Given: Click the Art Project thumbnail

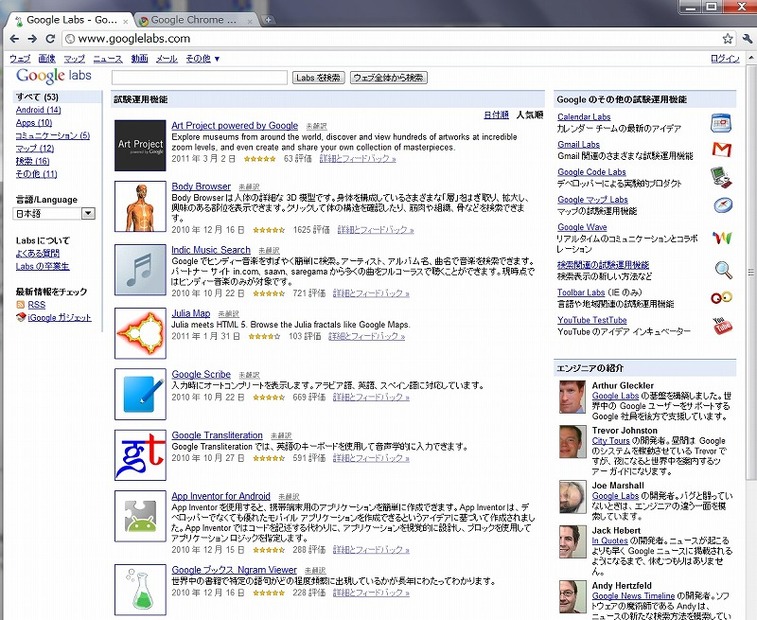Looking at the screenshot, I should 140,145.
